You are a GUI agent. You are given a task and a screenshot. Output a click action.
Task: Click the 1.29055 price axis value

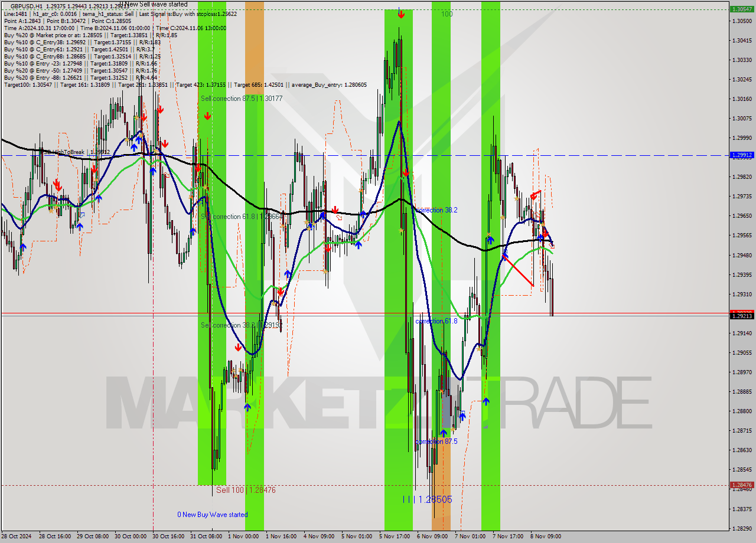click(x=742, y=352)
